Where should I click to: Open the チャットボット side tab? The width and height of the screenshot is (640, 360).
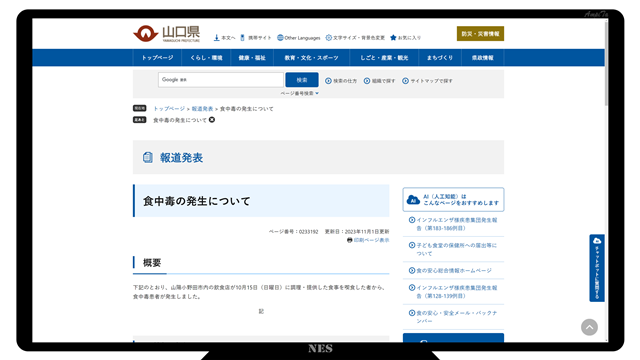coord(597,268)
